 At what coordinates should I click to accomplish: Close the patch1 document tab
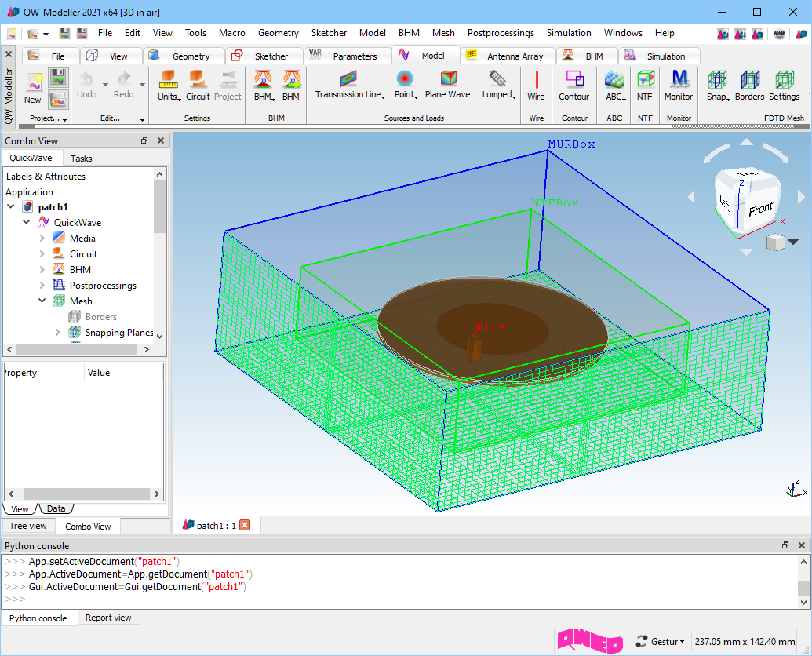pos(245,525)
